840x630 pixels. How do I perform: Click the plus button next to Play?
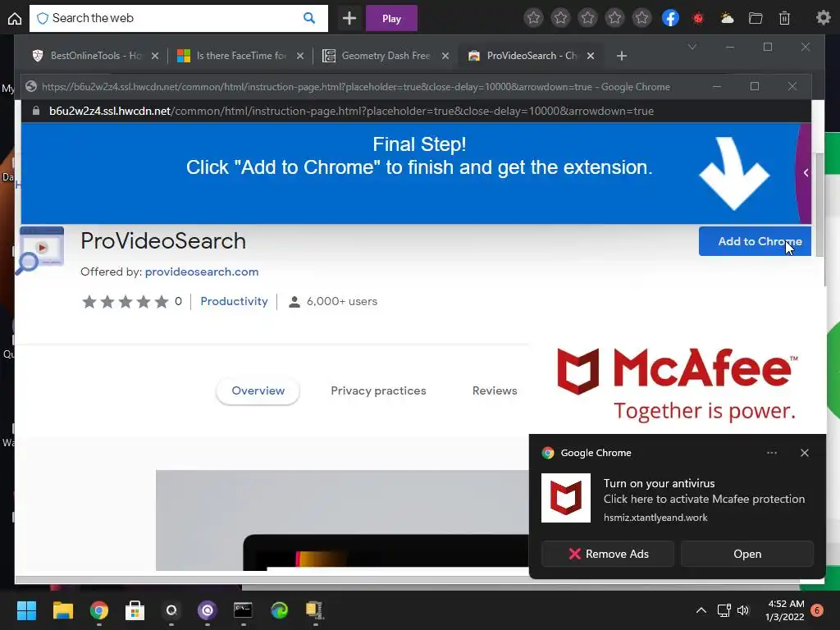tap(349, 18)
